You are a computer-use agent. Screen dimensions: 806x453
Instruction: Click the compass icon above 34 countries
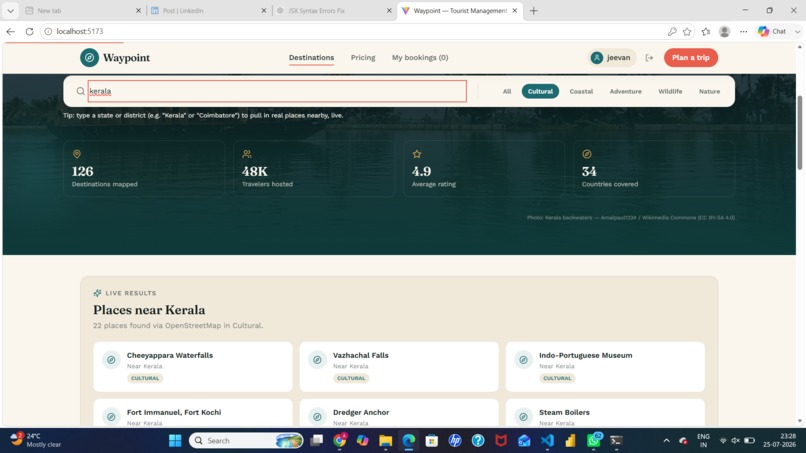tap(587, 154)
